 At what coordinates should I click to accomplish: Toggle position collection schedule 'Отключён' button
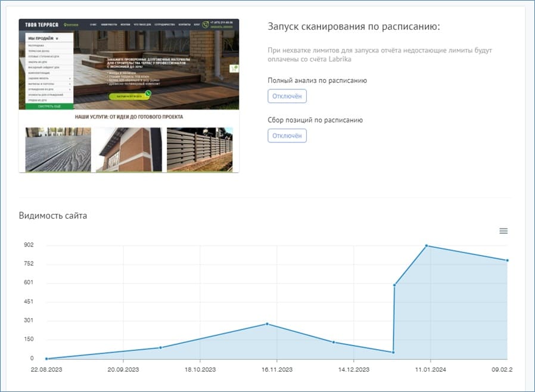[x=287, y=136]
